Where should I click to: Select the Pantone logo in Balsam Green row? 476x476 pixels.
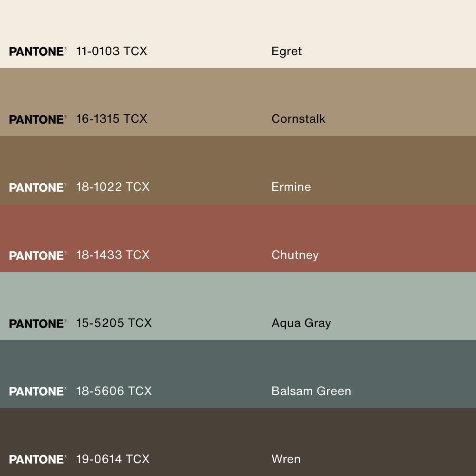tap(38, 391)
